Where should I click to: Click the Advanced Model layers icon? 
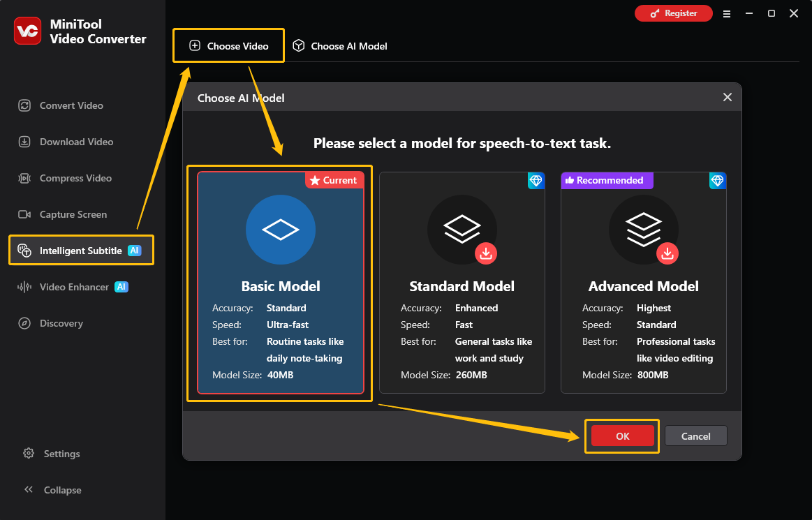coord(644,230)
